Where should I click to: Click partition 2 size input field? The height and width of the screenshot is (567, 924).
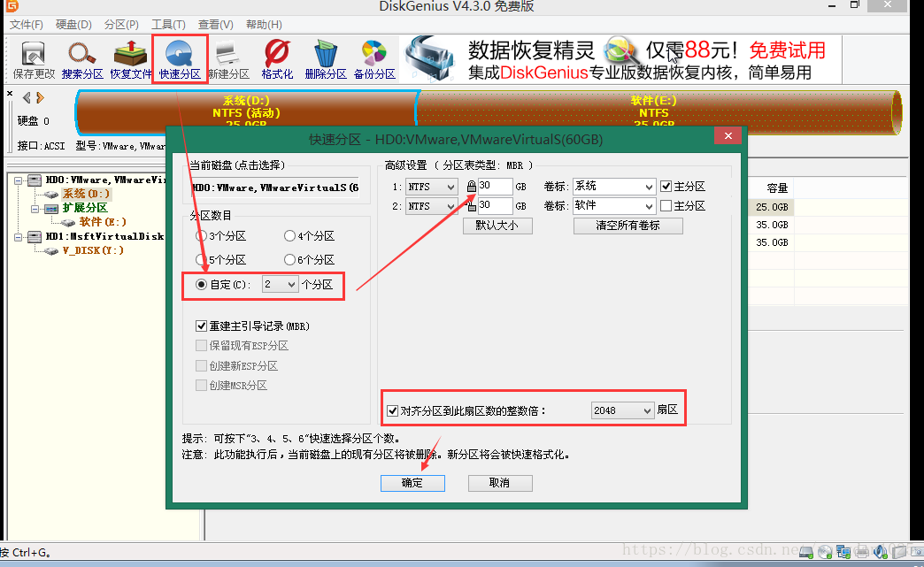[x=495, y=205]
